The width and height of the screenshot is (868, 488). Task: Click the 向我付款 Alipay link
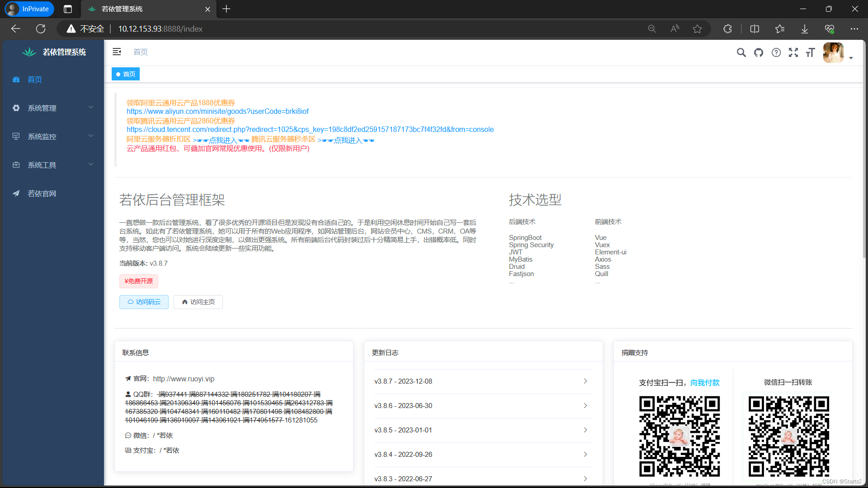(705, 383)
